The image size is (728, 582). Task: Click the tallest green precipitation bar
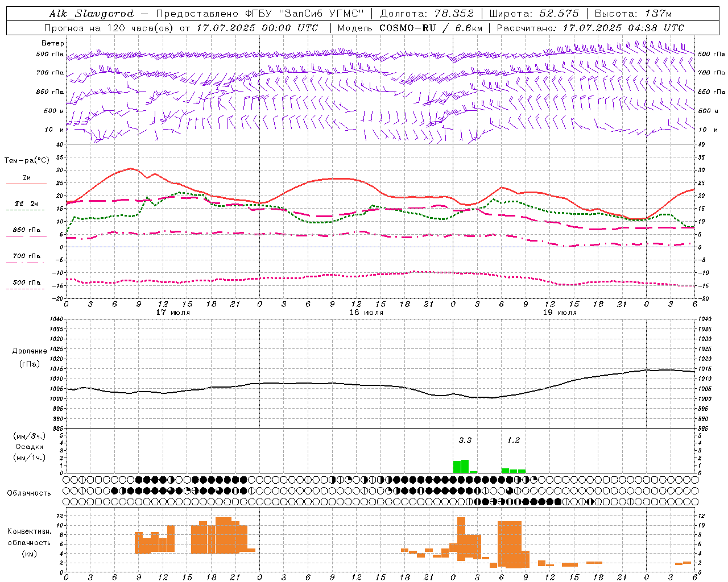click(x=465, y=467)
